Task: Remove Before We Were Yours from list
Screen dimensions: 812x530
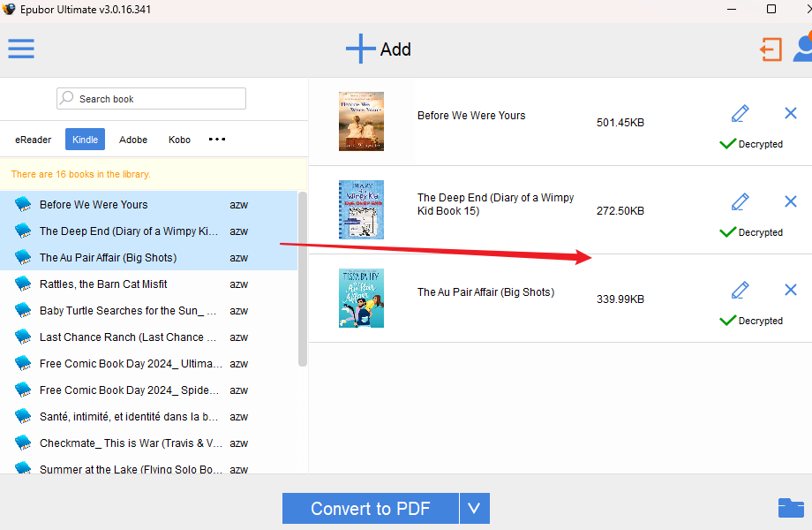Action: [790, 113]
